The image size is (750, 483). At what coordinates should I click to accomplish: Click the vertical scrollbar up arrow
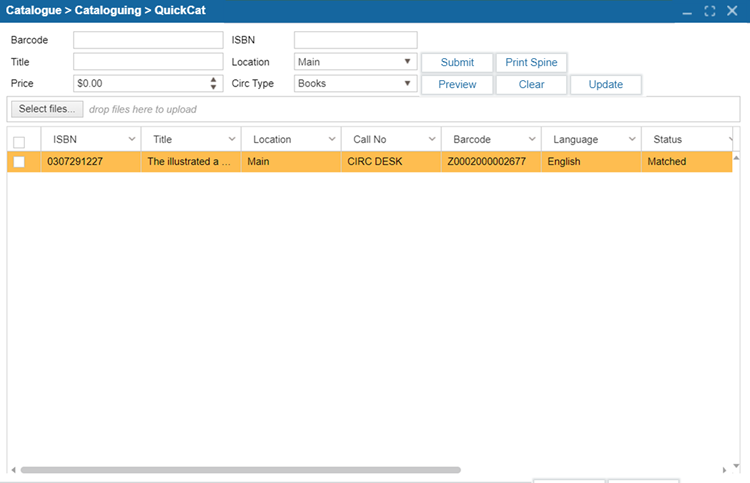[x=737, y=157]
